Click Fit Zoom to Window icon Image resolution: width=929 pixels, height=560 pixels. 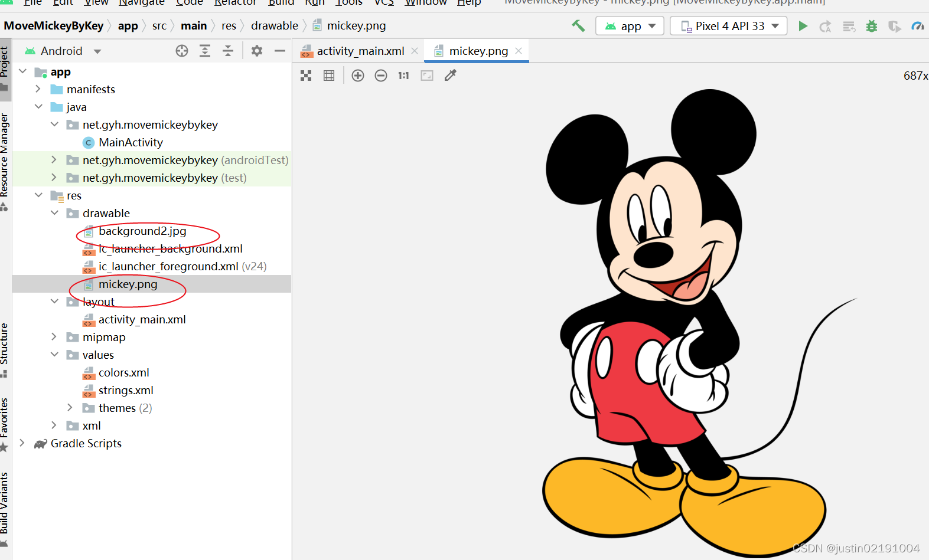tap(427, 76)
